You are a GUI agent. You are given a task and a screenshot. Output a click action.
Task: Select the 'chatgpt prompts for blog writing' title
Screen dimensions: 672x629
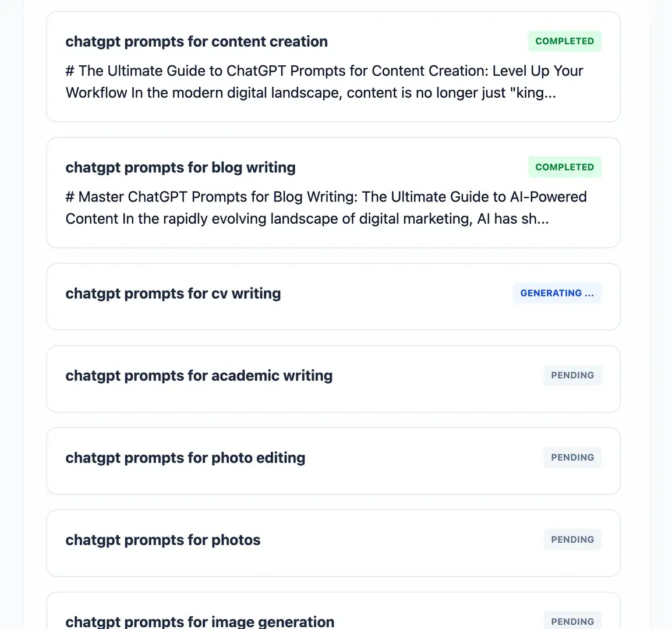181,167
